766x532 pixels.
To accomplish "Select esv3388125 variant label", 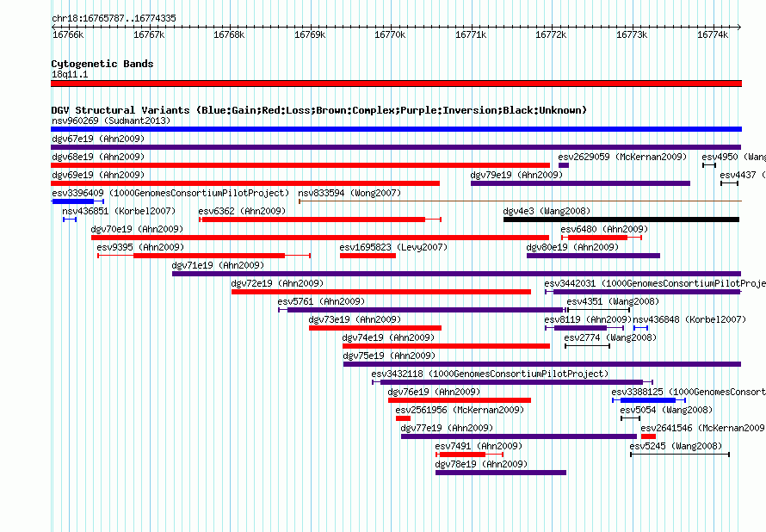I will click(x=689, y=392).
